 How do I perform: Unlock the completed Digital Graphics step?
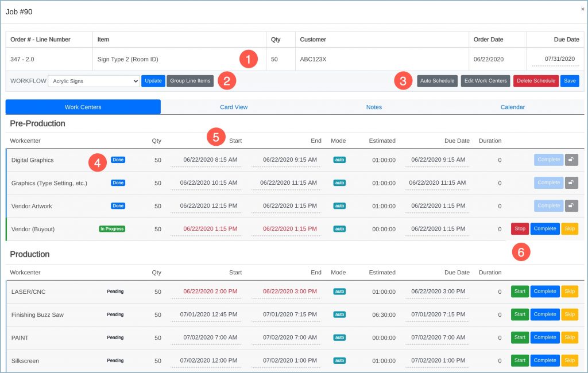tap(571, 160)
